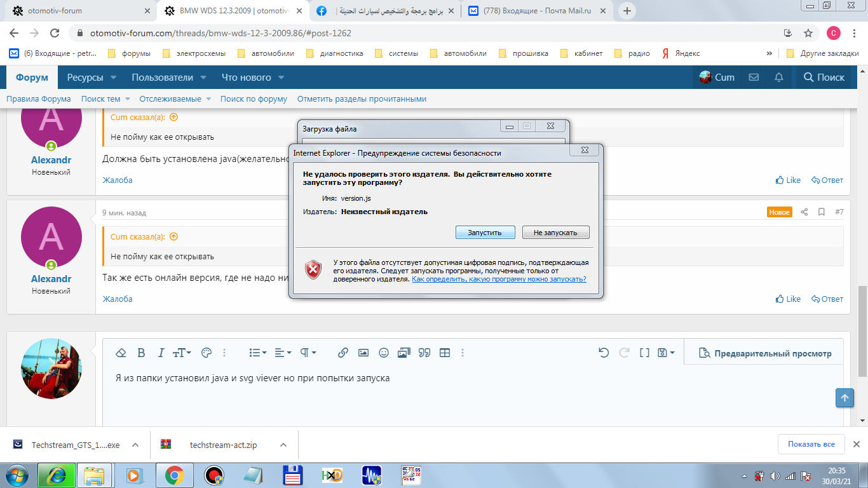868x488 pixels.
Task: Open the smiley emoji picker
Action: point(384,353)
